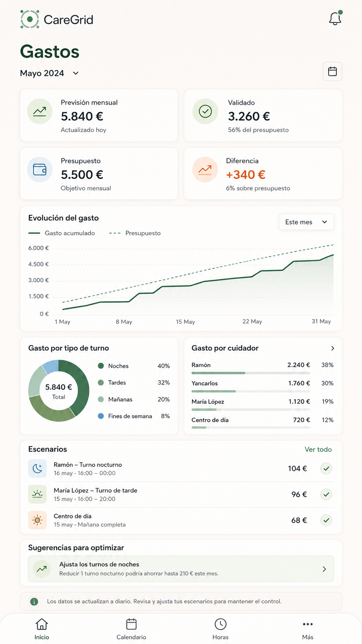Click the donut chart center total 5.840 €

tap(58, 387)
